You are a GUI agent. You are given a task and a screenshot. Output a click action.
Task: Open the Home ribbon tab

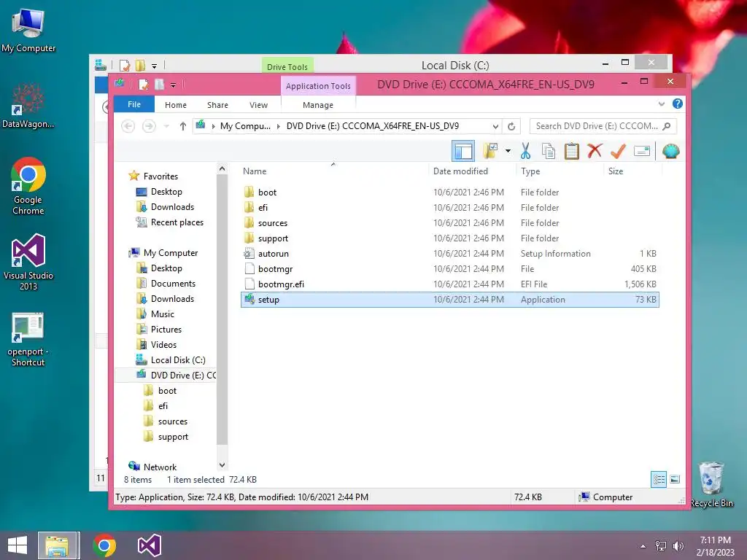(176, 105)
